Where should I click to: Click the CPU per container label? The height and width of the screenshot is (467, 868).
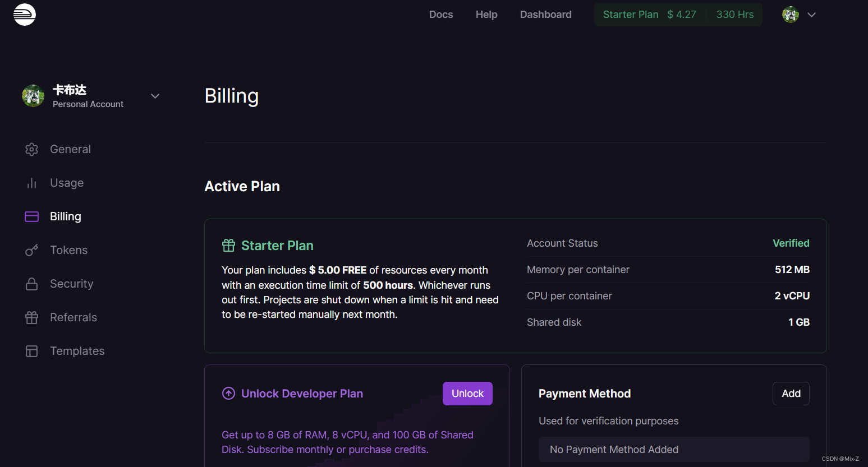[x=570, y=296]
